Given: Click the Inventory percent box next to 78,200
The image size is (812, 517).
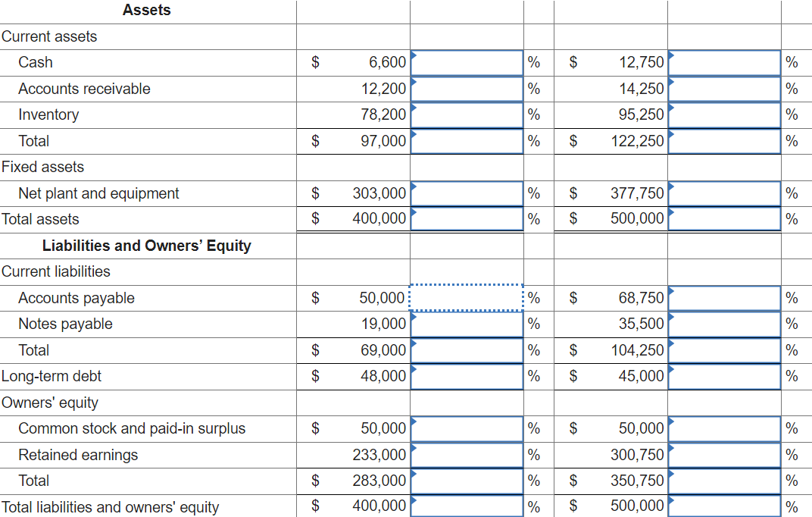Looking at the screenshot, I should pyautogui.click(x=467, y=115).
